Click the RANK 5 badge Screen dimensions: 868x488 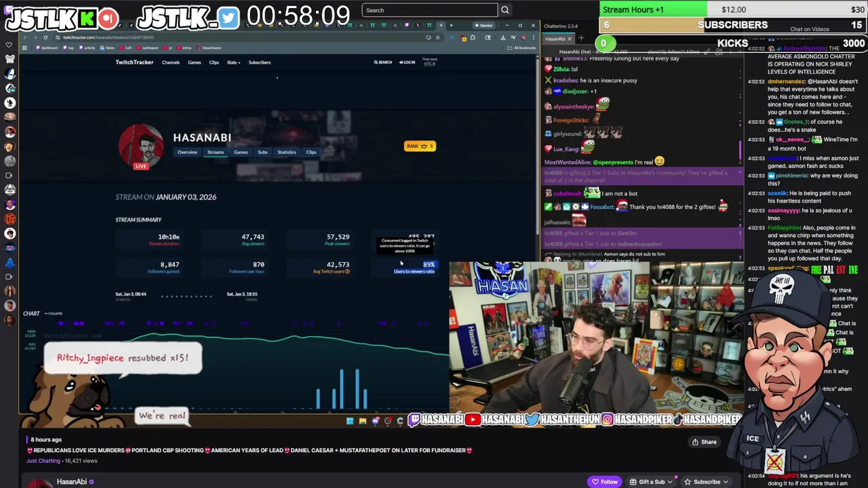[x=420, y=146]
